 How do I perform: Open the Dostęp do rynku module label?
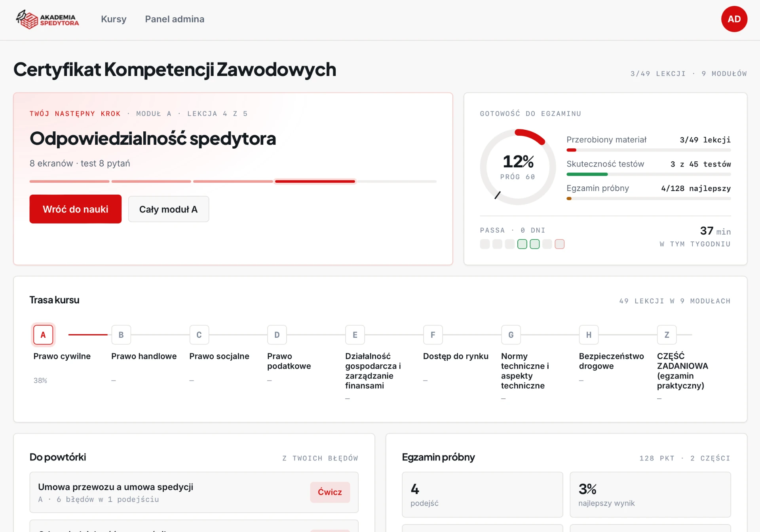(456, 356)
